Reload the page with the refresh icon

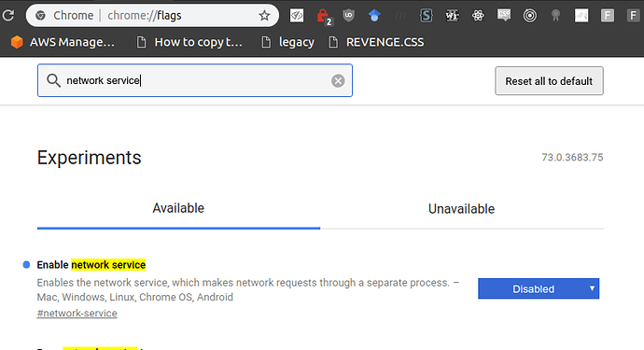7,16
